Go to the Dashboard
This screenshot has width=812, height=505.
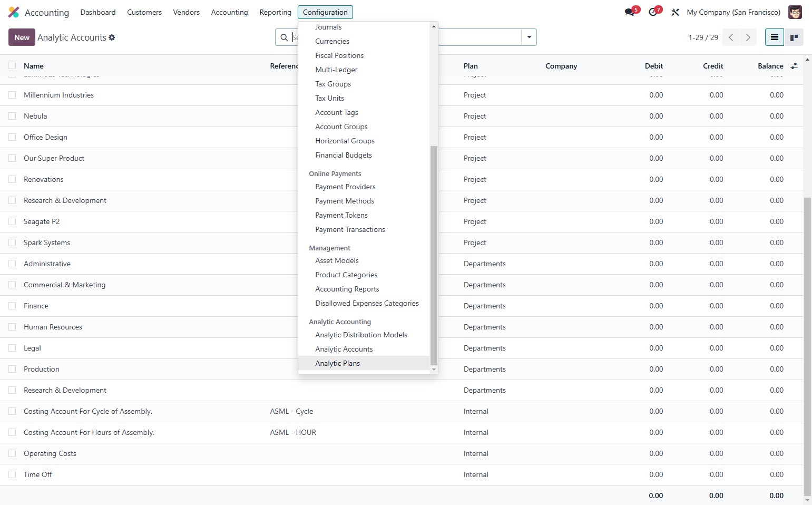[98, 12]
